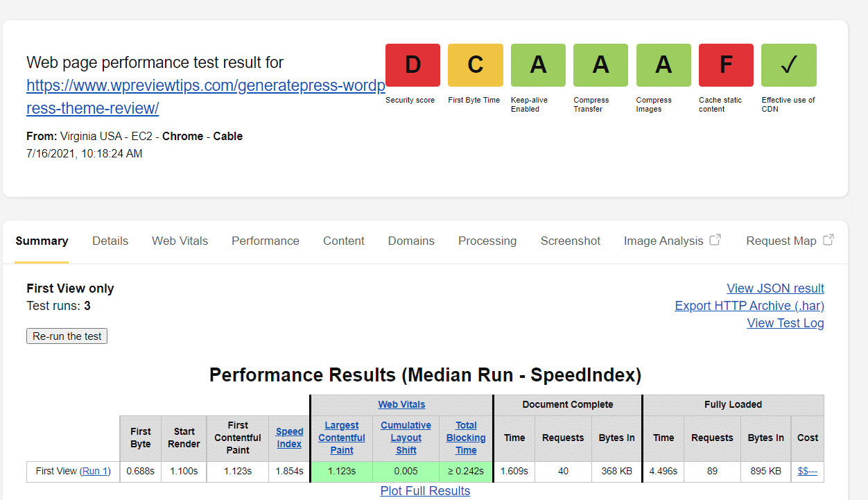Screen dimensions: 868x500
Task: Click Export HTTP Archive (.har) link
Action: coord(749,306)
